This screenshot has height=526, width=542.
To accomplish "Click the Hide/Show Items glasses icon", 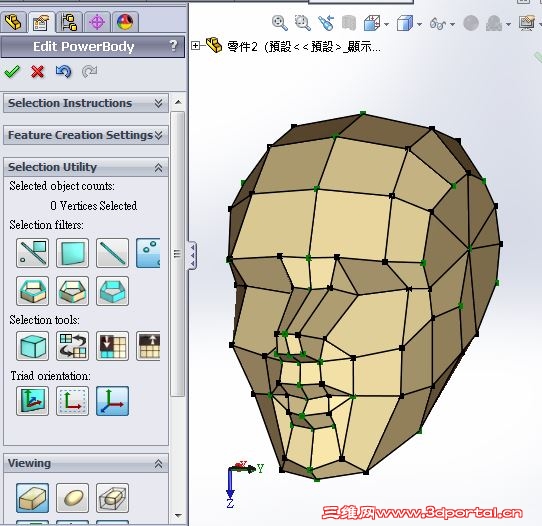I will 438,24.
